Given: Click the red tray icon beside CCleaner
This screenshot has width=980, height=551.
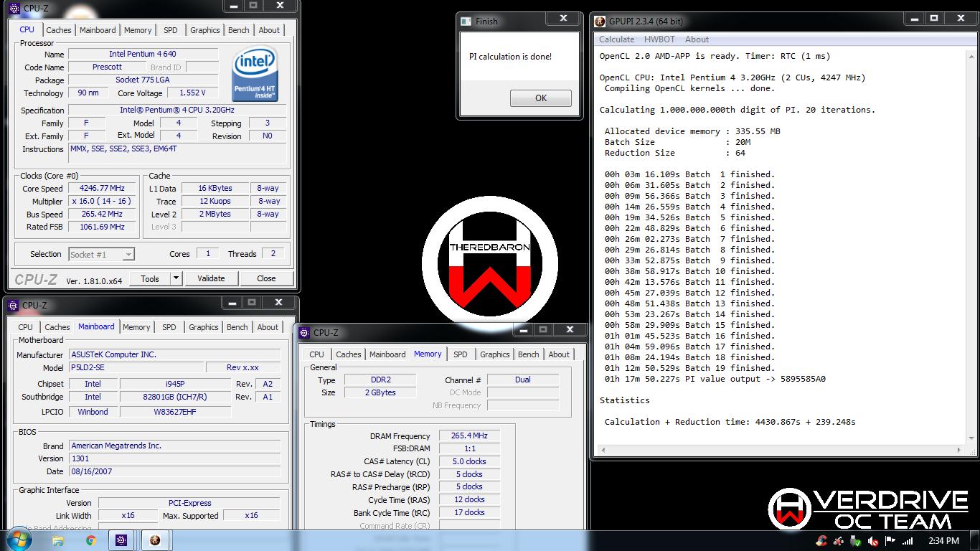Looking at the screenshot, I should point(839,541).
